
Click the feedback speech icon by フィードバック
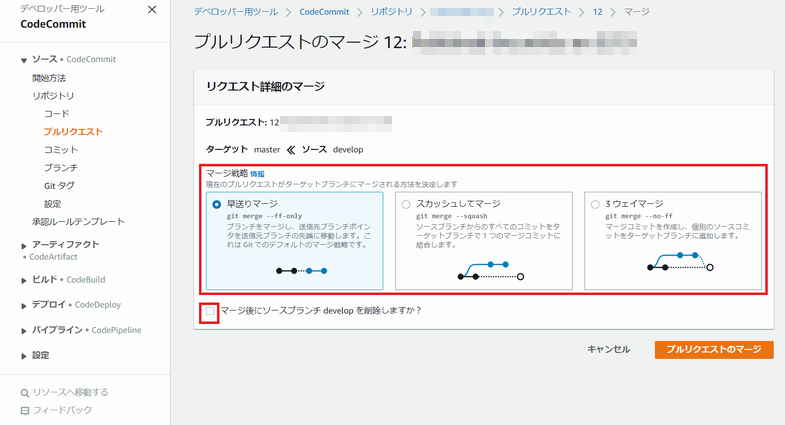(x=25, y=410)
